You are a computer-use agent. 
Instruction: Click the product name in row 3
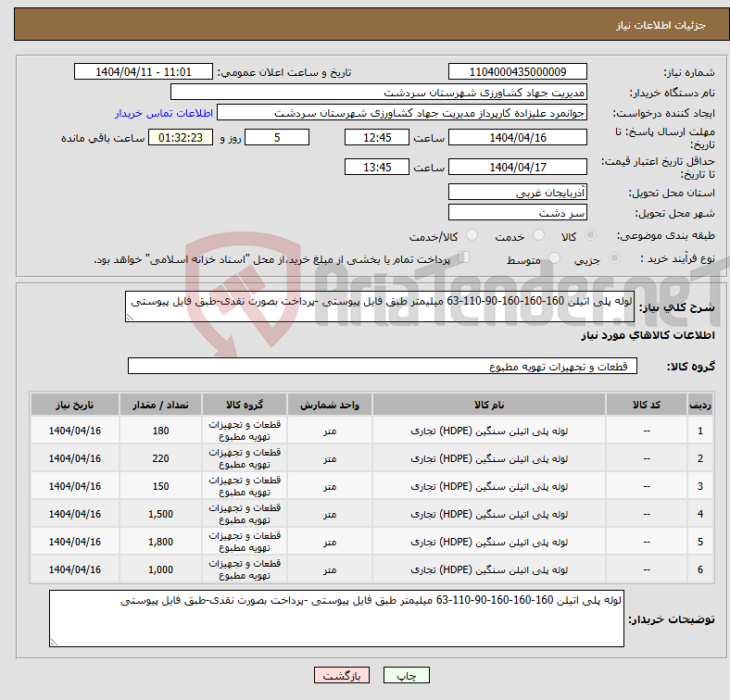point(489,486)
